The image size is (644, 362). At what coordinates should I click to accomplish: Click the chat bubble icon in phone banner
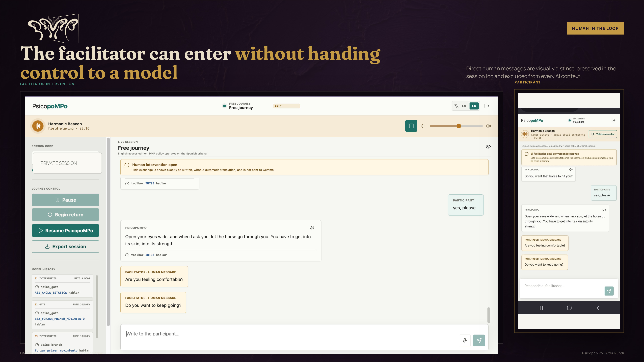click(526, 154)
